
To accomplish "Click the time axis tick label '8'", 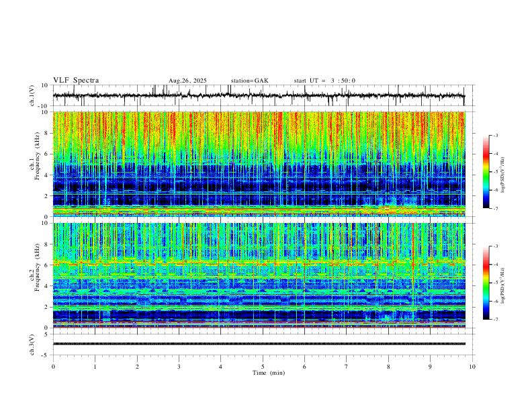I will pos(388,367).
